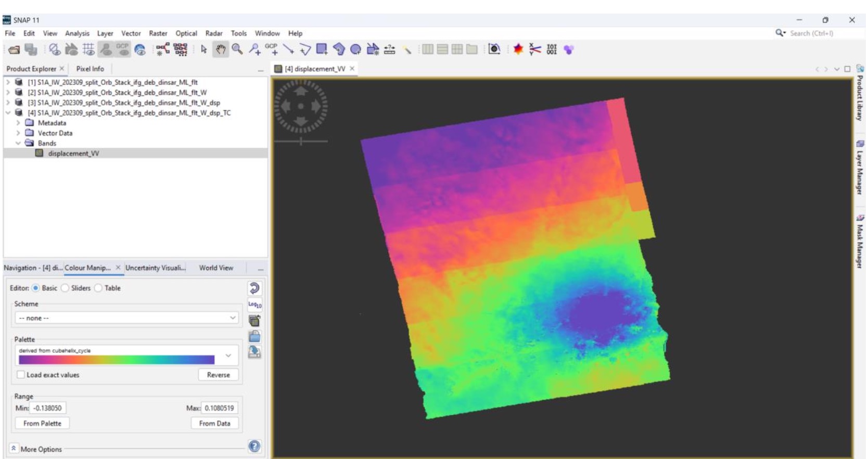Screen dimensions: 868x459
Task: Expand product [1] in Product Explorer
Action: pos(8,82)
